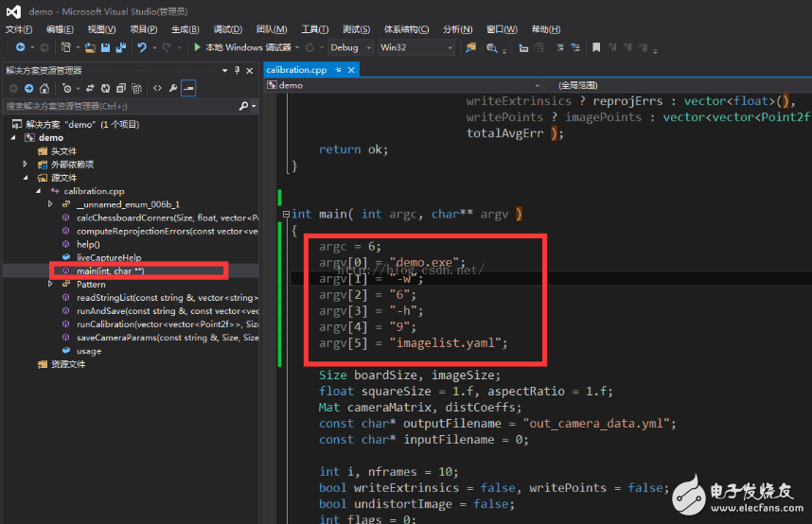Click the Home icon in Solution Explorer
This screenshot has height=524, width=812.
point(44,88)
